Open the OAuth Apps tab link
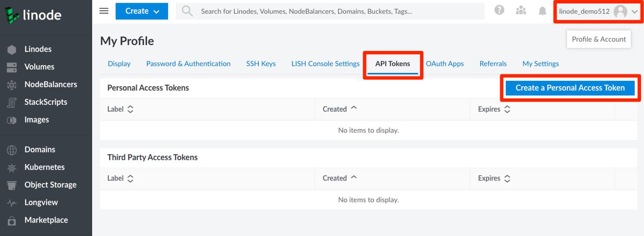This screenshot has width=644, height=236. tap(444, 64)
